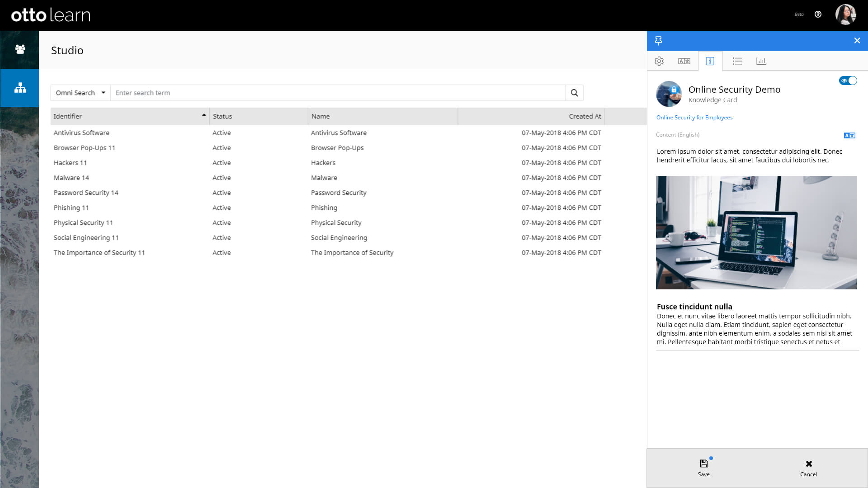This screenshot has height=488, width=868.
Task: Sort by the Status column header
Action: pyautogui.click(x=259, y=116)
